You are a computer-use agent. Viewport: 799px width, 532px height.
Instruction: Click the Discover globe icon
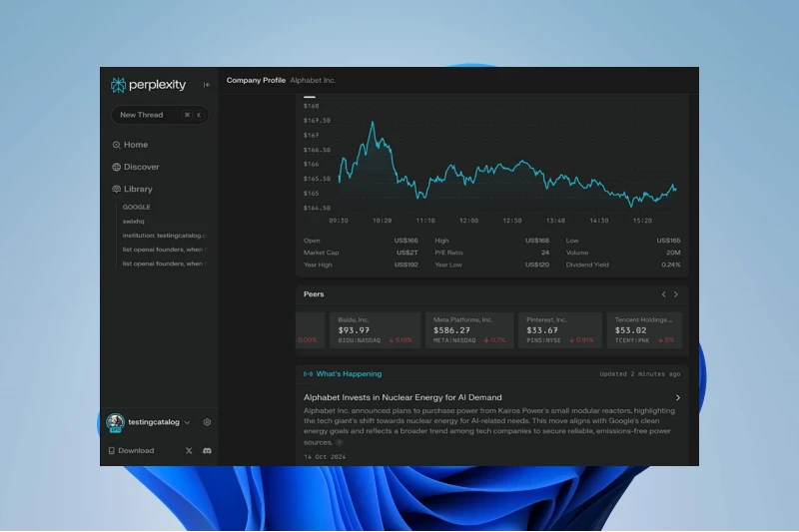[116, 167]
